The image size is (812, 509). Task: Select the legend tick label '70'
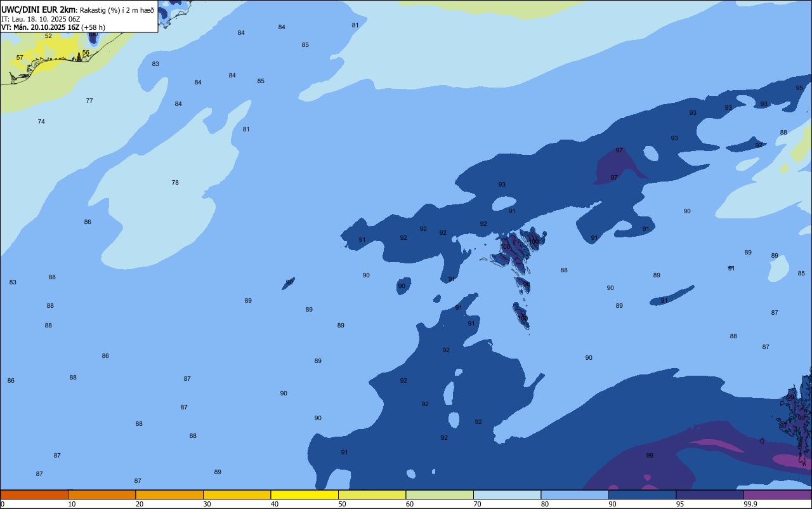pos(477,504)
